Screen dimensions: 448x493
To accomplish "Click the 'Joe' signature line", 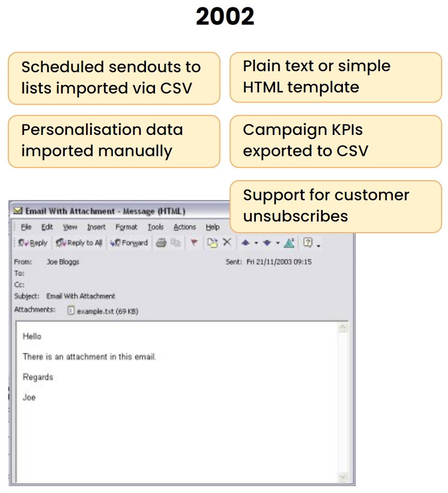I will click(29, 397).
